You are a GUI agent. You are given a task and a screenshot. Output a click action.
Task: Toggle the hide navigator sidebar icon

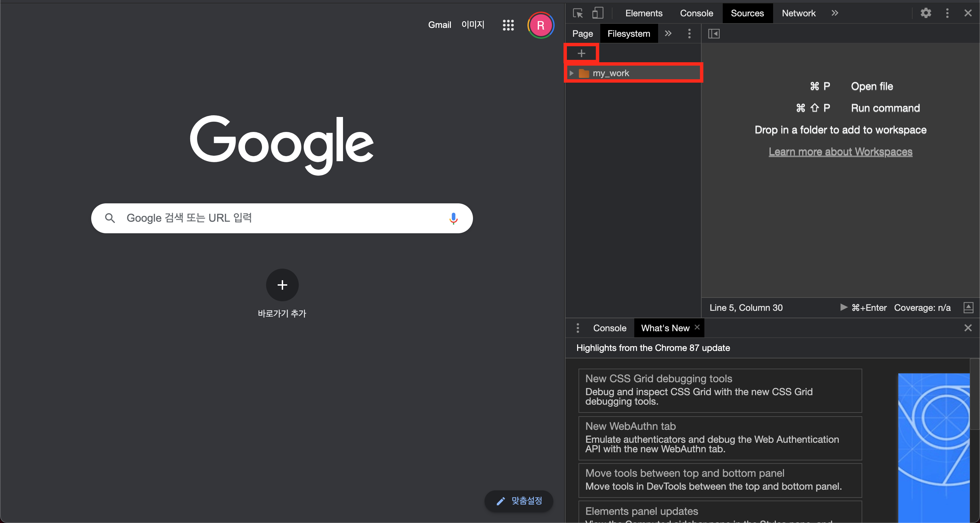pos(714,34)
